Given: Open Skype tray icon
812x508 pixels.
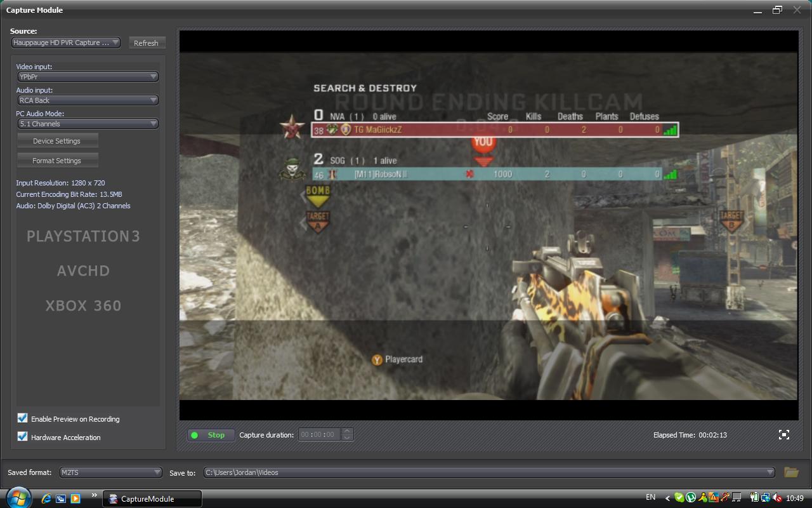Looking at the screenshot, I should (679, 498).
